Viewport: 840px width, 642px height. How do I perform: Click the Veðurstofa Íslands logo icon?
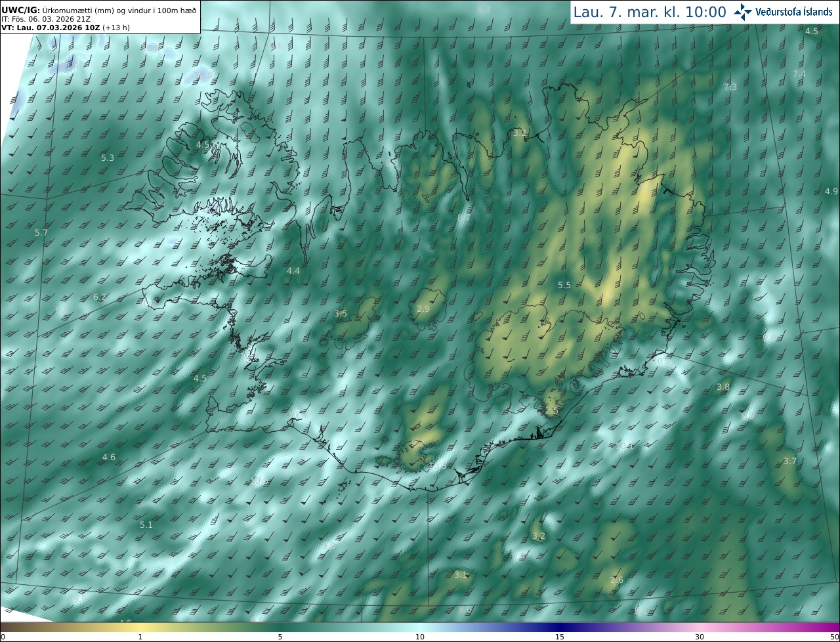pos(743,12)
